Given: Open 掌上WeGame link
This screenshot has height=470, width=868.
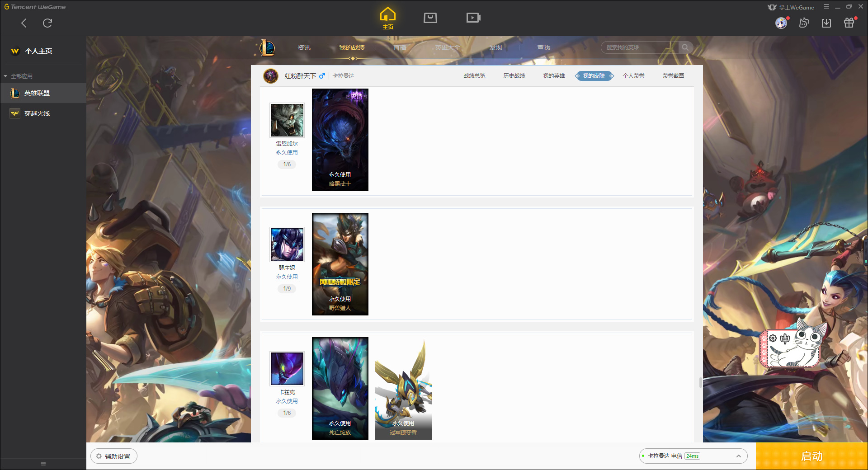Looking at the screenshot, I should pyautogui.click(x=791, y=7).
